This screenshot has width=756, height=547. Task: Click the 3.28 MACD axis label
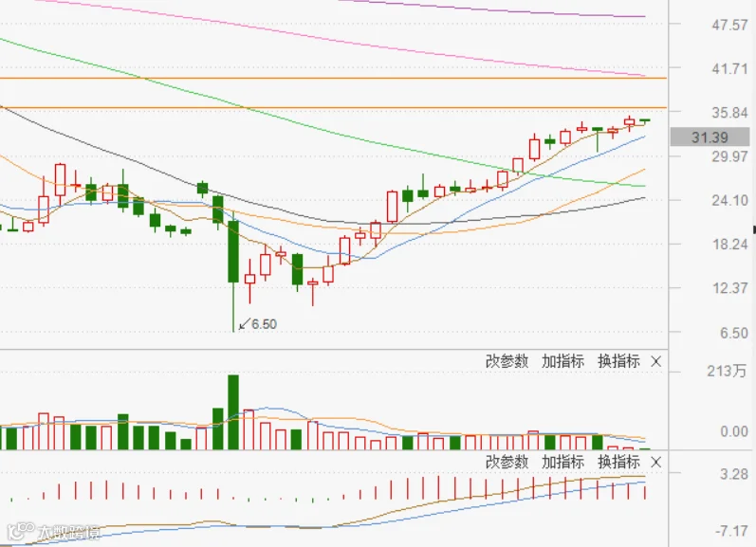734,474
